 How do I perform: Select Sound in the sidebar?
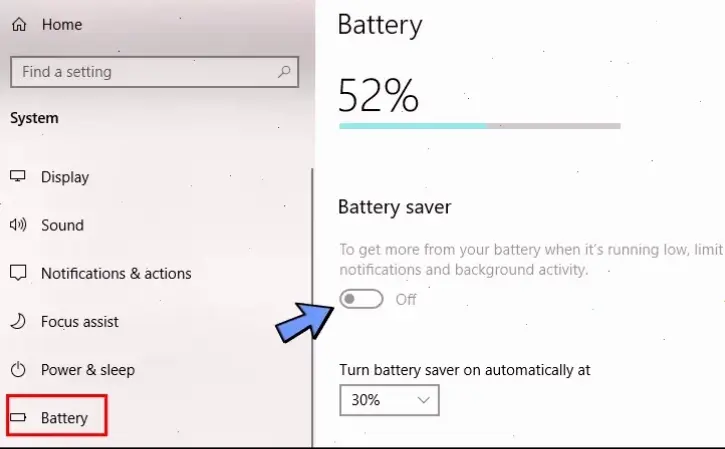pyautogui.click(x=62, y=225)
